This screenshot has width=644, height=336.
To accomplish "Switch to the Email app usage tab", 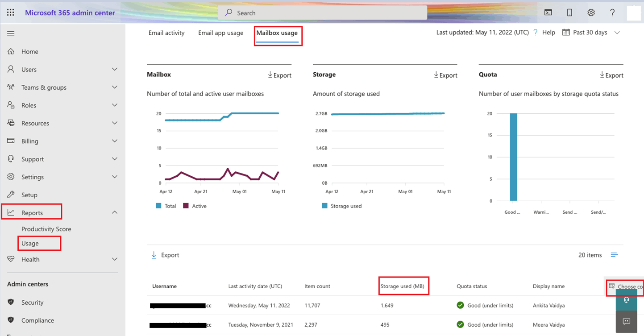I will tap(221, 33).
